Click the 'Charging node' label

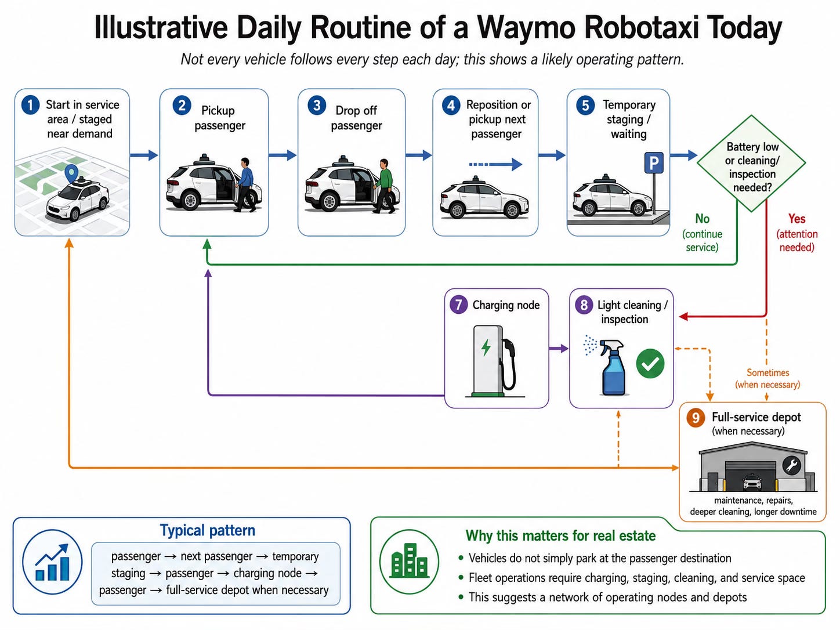pyautogui.click(x=506, y=305)
